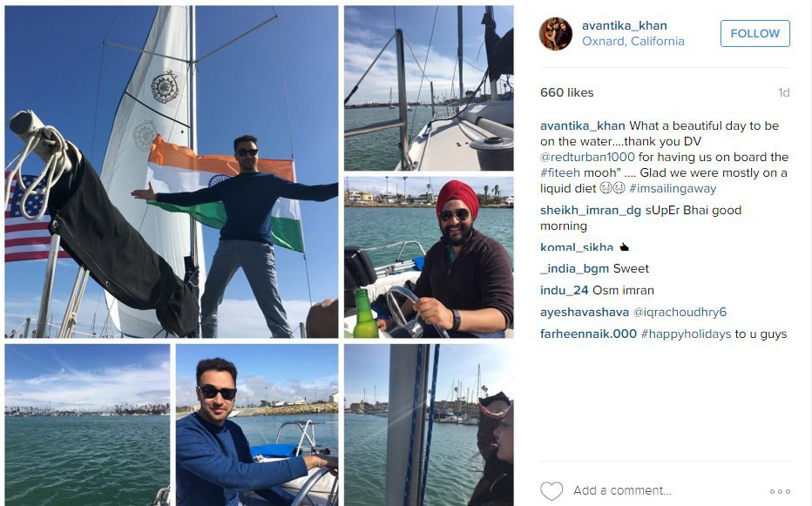Screen dimensions: 812x506
Task: Click the avantika_khan profile avatar
Action: point(556,34)
